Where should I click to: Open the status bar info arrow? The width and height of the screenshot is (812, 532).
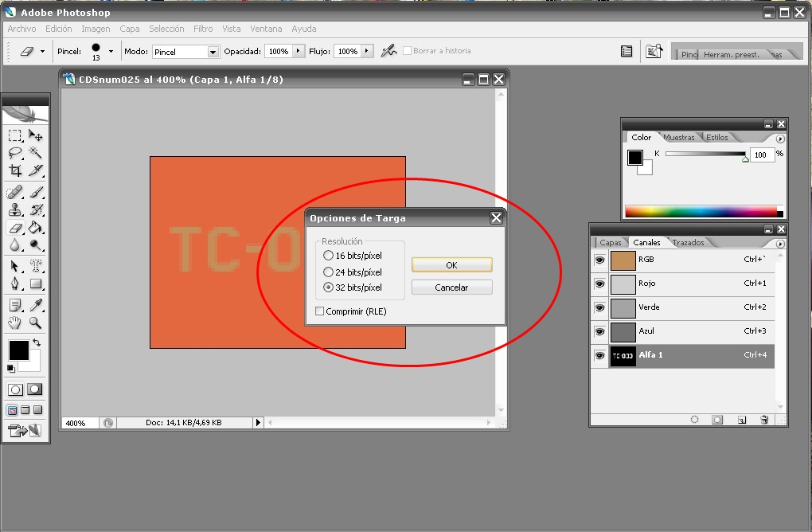(258, 423)
